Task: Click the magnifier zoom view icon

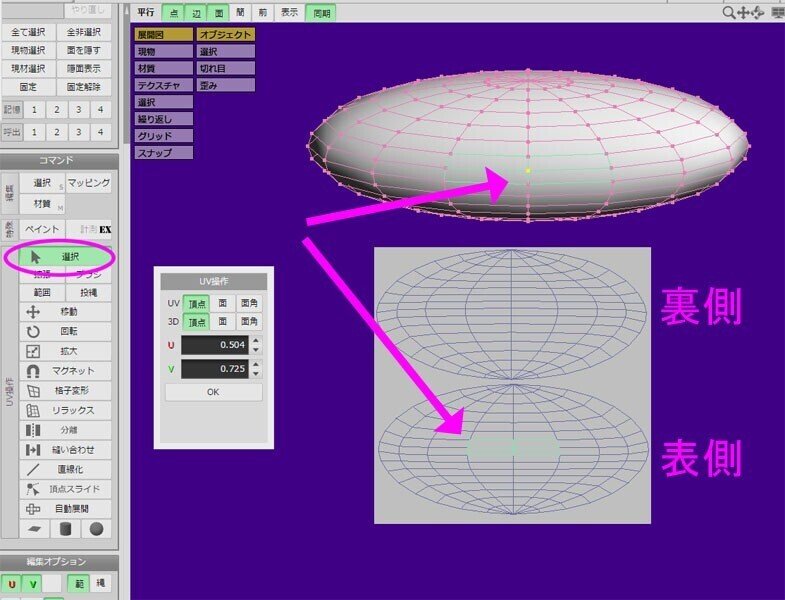Action: coord(728,13)
